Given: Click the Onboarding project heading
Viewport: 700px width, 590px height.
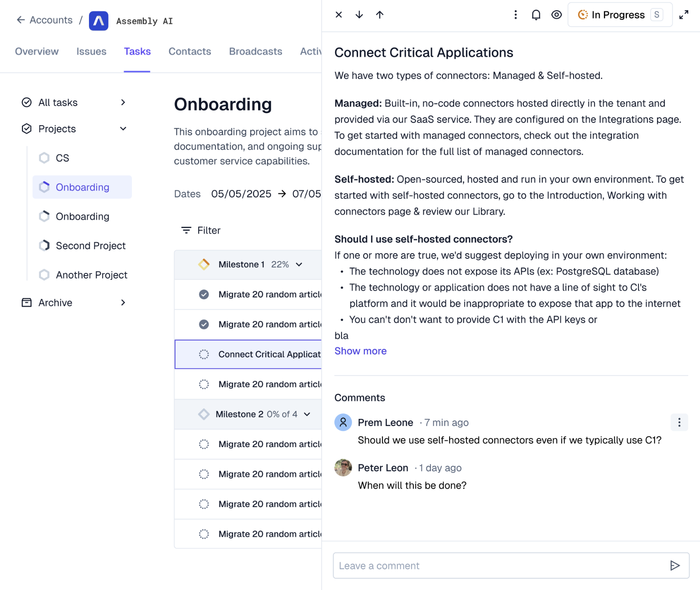Looking at the screenshot, I should pyautogui.click(x=223, y=105).
